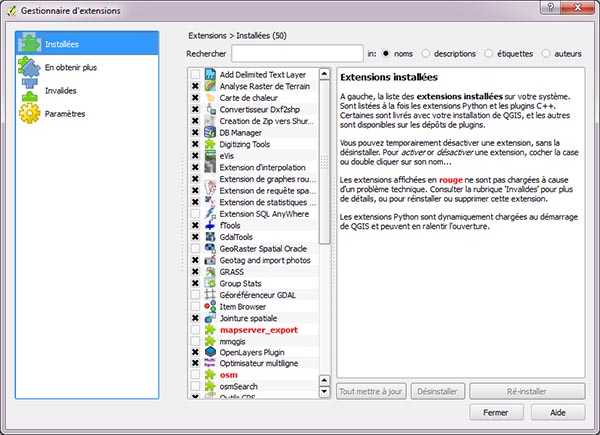Click the Aide button

558,411
